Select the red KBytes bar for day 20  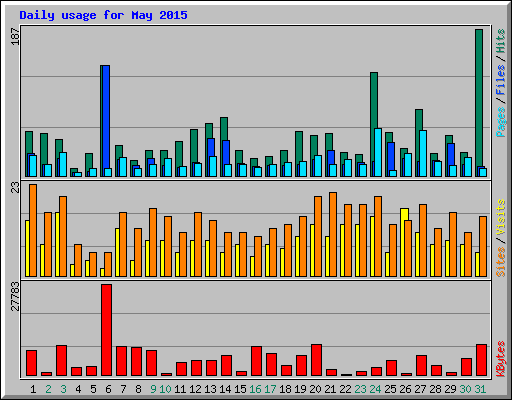(316, 360)
